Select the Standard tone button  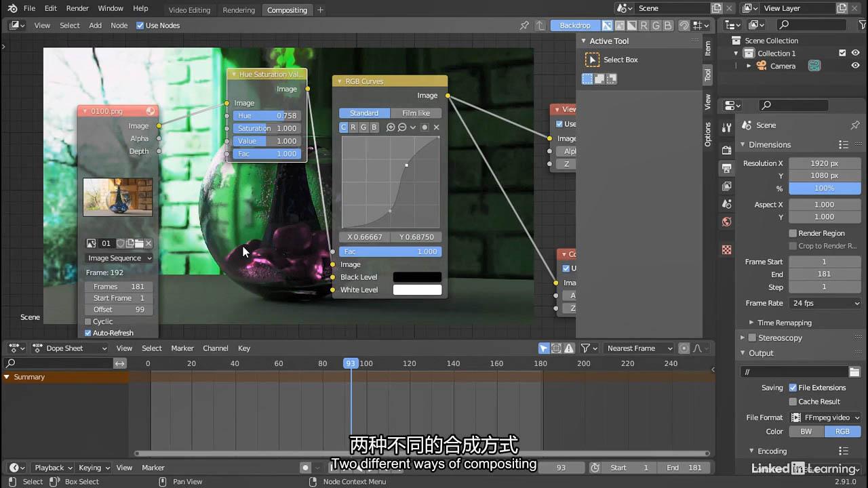coord(364,113)
